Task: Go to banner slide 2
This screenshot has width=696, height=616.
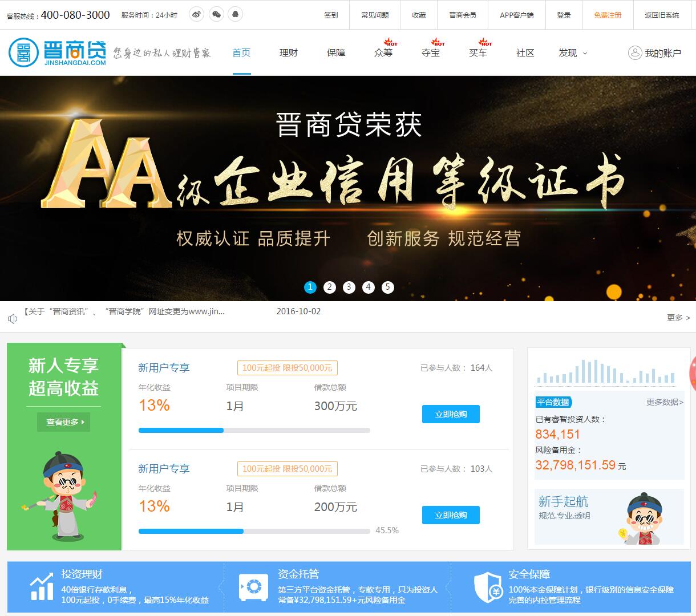Action: (x=330, y=287)
